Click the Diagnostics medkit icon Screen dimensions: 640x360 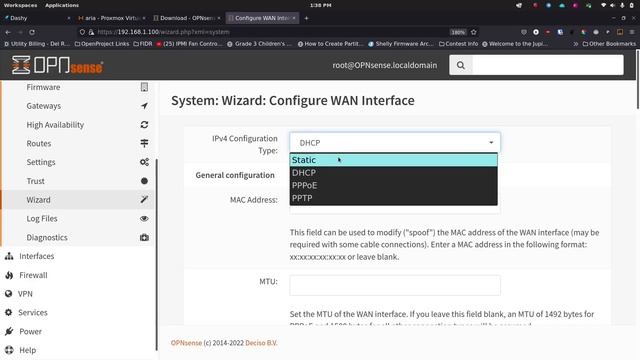point(144,237)
